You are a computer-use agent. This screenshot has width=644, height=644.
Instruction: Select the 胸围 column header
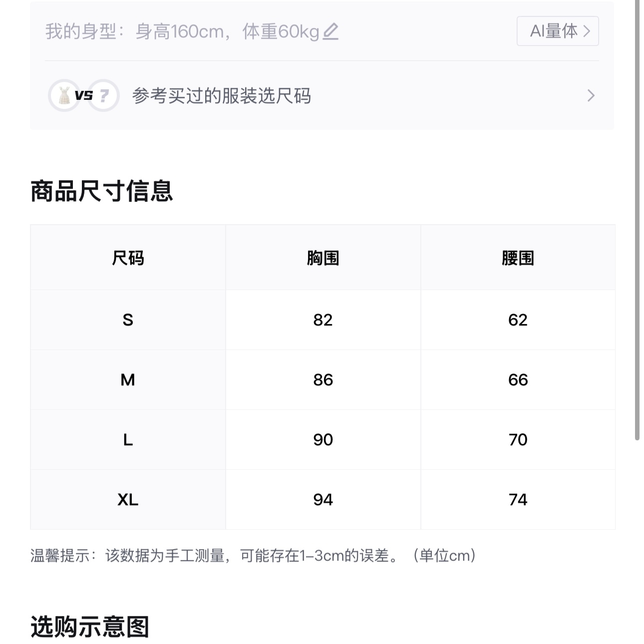[x=323, y=258]
